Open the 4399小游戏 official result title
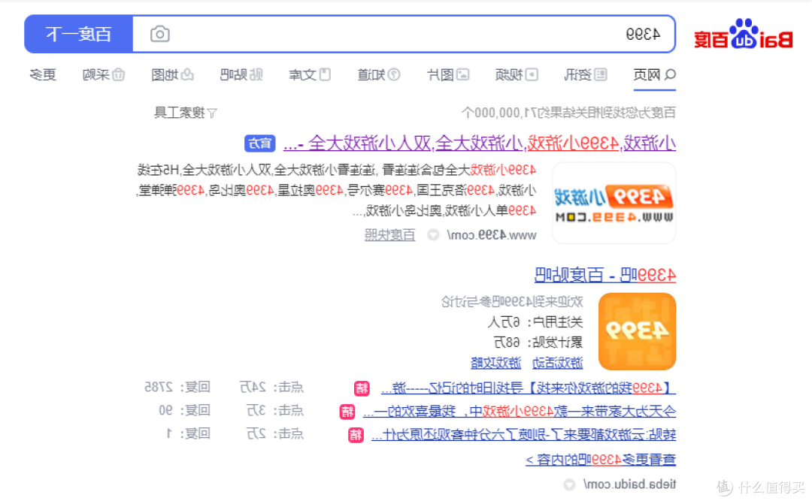The height and width of the screenshot is (504, 812). (x=480, y=143)
